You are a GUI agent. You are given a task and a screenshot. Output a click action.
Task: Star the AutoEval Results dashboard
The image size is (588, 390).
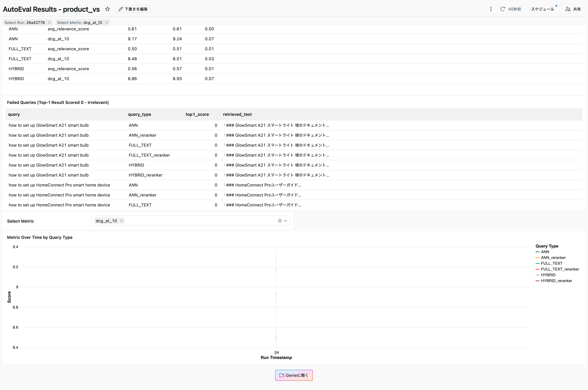click(108, 9)
